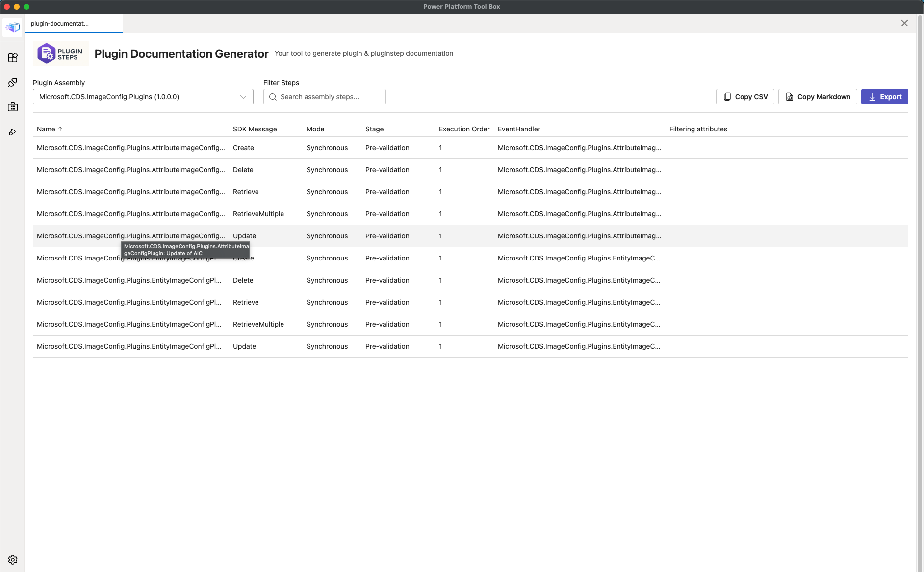The height and width of the screenshot is (572, 924).
Task: Click inside the Search assembly steps field
Action: point(324,97)
